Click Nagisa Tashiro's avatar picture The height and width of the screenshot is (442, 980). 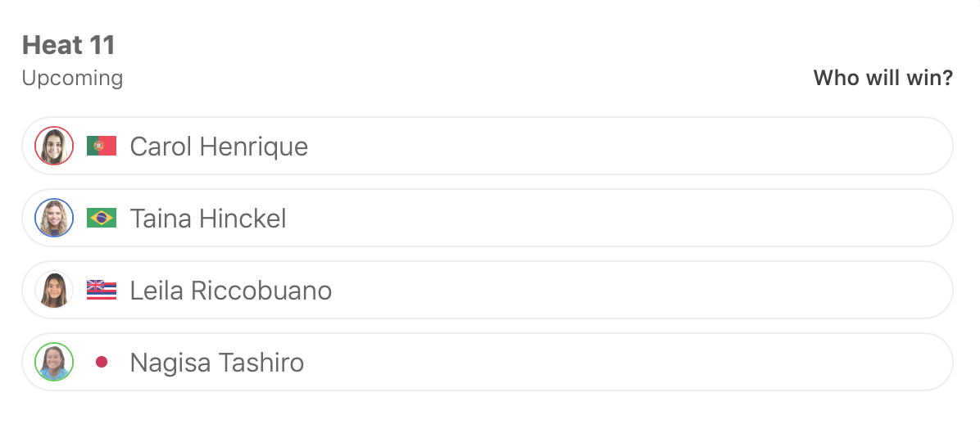click(x=54, y=363)
